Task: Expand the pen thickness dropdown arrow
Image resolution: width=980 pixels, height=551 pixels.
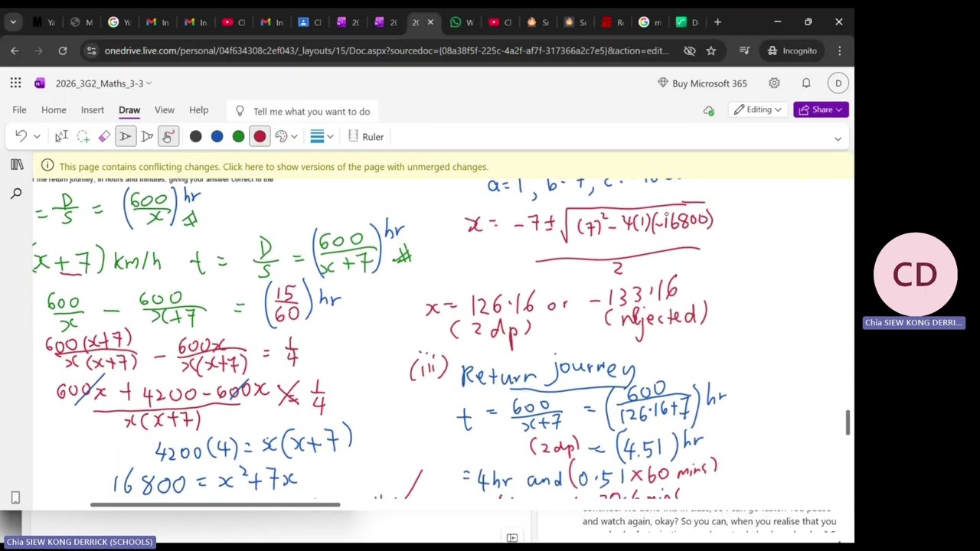Action: point(330,137)
